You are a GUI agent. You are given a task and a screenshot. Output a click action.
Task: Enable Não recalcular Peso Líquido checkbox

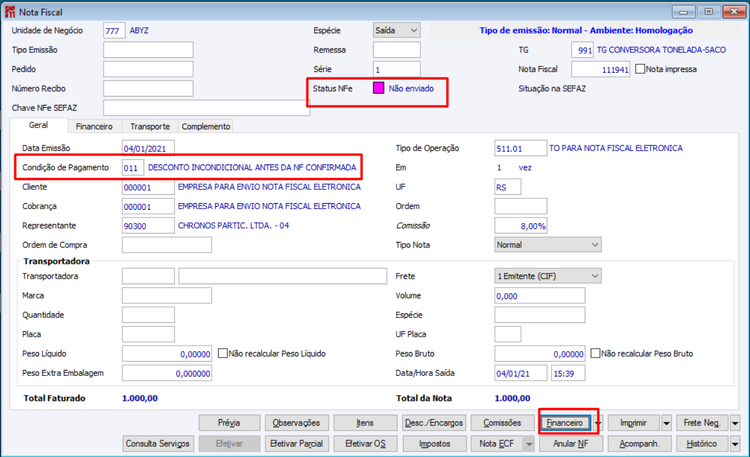coord(222,353)
